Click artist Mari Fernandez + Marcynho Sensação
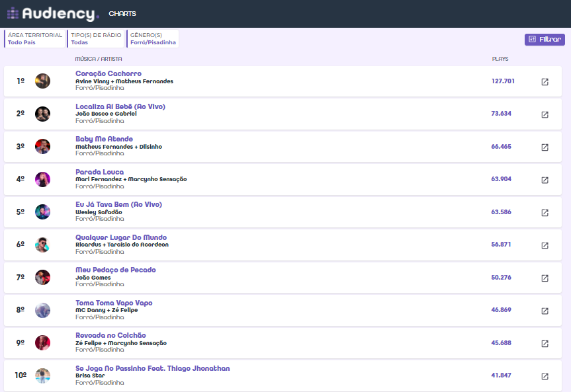 tap(131, 179)
